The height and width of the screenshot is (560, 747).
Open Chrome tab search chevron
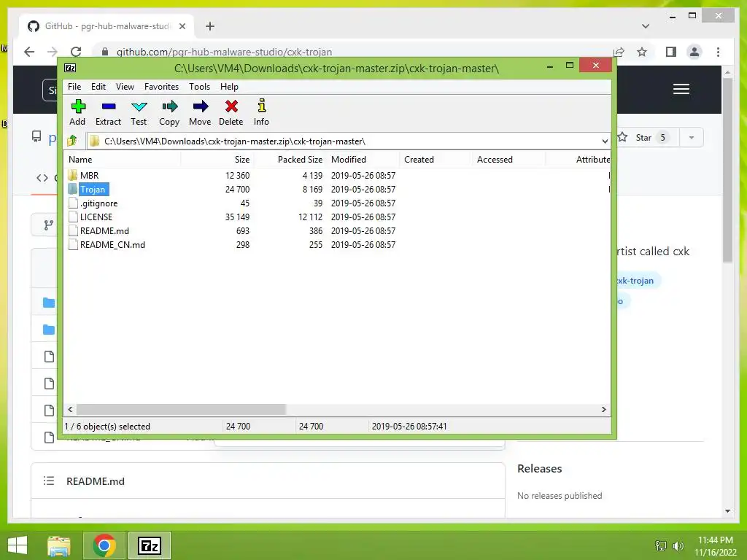coord(646,26)
